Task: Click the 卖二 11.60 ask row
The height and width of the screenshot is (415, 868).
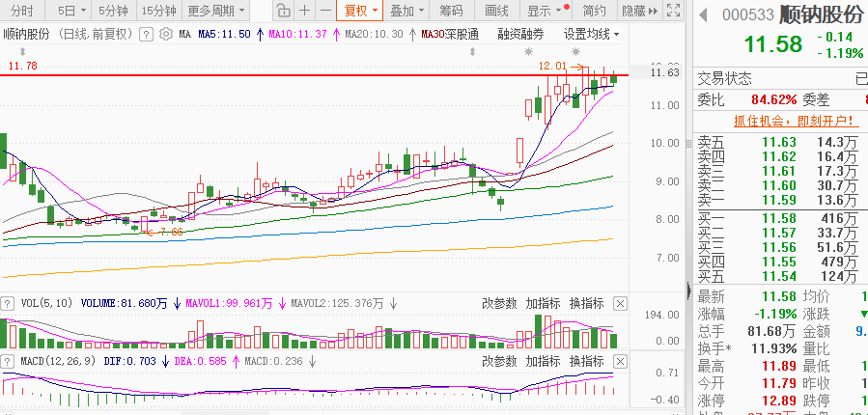Action: 780,185
